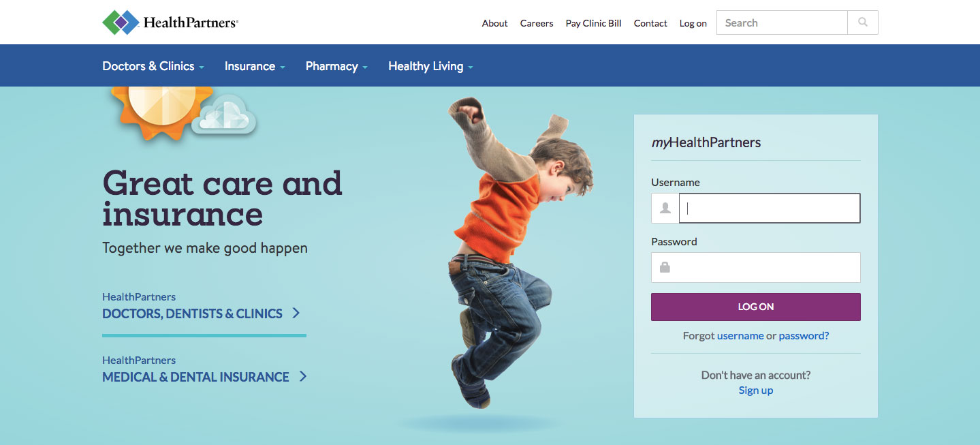Open the Pharmacy dropdown menu

336,66
